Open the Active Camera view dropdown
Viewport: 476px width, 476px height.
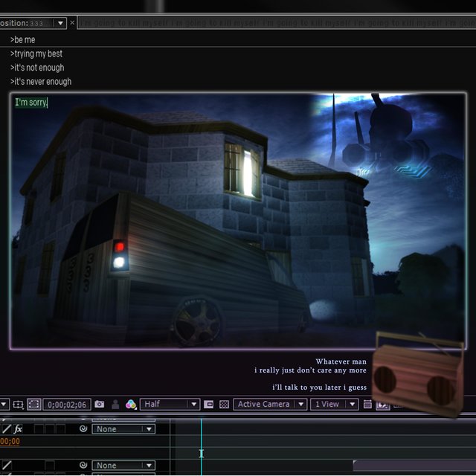pyautogui.click(x=270, y=405)
